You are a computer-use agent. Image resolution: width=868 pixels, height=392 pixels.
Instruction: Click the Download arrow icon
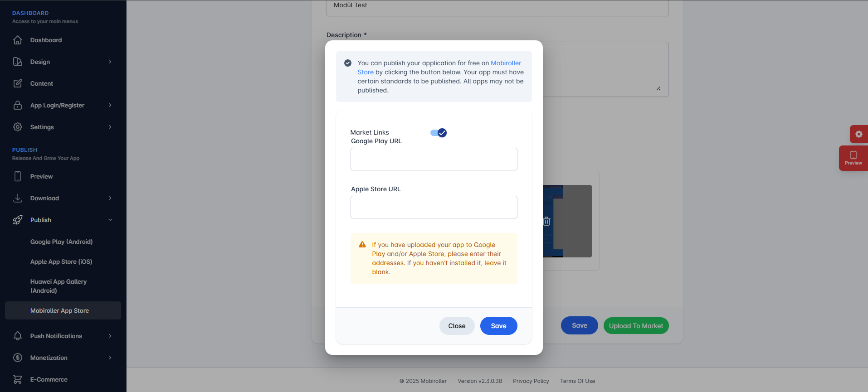(18, 198)
